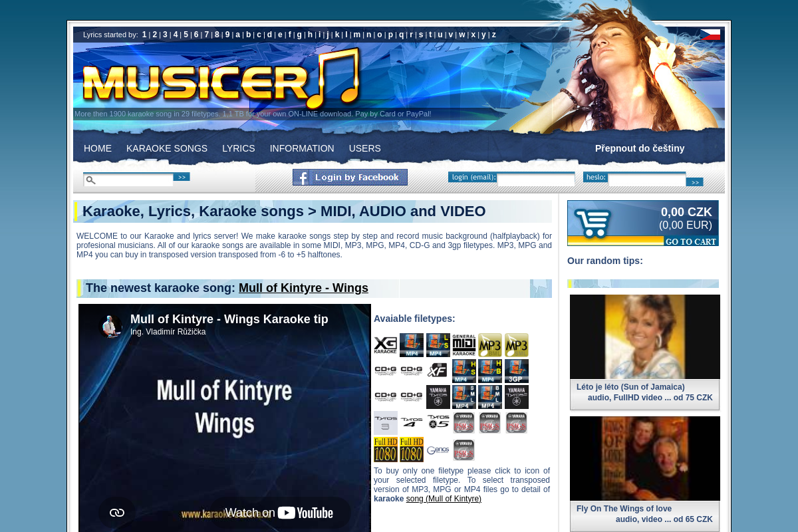Image resolution: width=798 pixels, height=532 pixels.
Task: Choose the MP3 SML filetype icon
Action: coord(517,345)
